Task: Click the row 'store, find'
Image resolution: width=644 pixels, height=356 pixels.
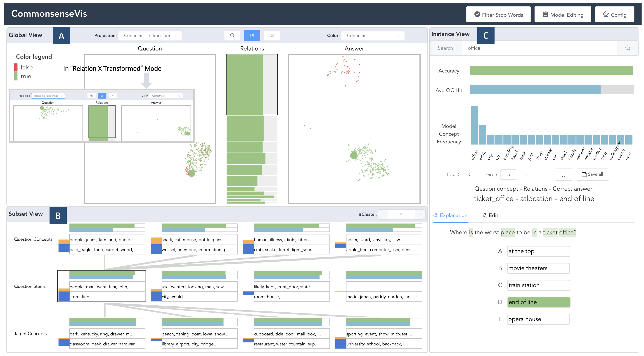Action: point(107,297)
